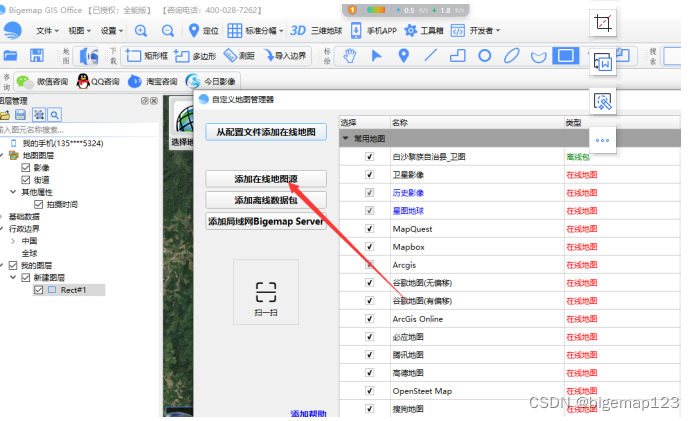Toggle the 影像 layer checkbox
This screenshot has height=421, width=694.
tap(26, 167)
